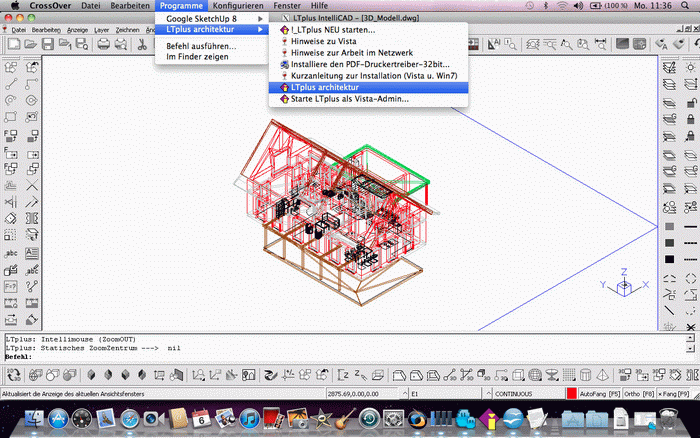Click the volume icon in menu bar
Viewport: 700px width, 438px height.
[579, 5]
